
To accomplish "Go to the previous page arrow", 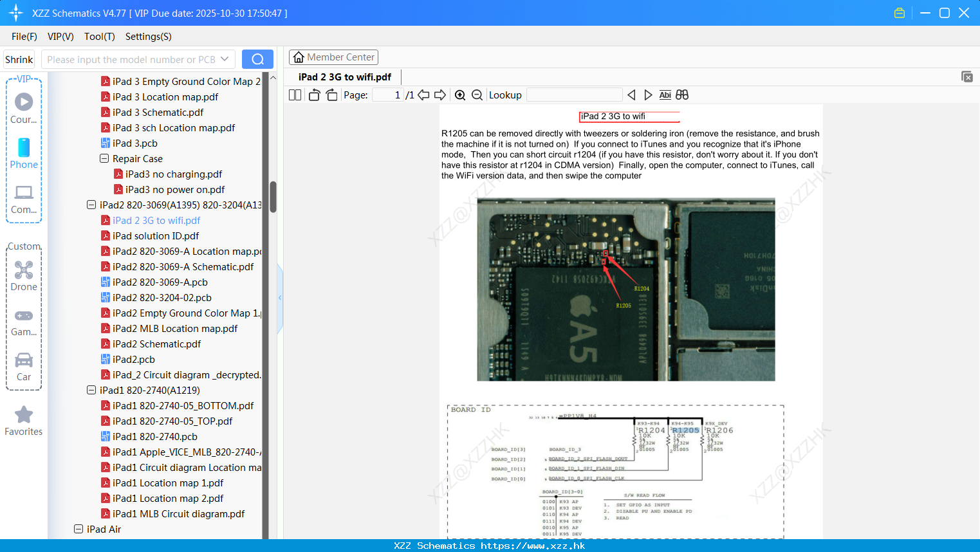I will 423,95.
